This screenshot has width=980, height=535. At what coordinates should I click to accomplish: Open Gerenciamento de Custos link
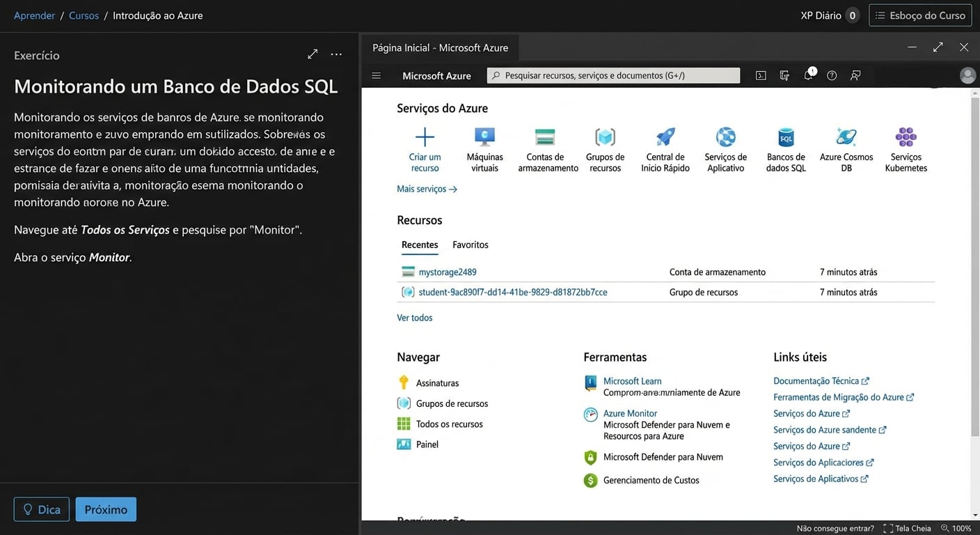(x=651, y=480)
